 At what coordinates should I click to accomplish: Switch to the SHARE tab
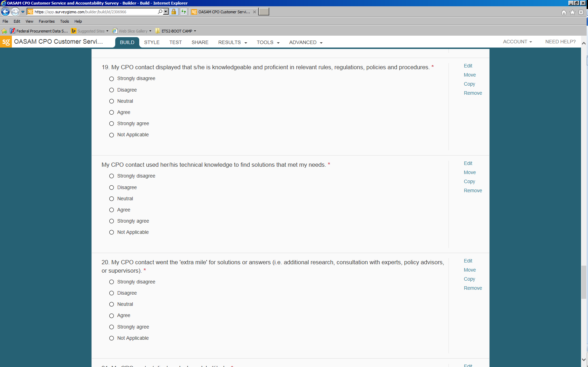[x=200, y=42]
